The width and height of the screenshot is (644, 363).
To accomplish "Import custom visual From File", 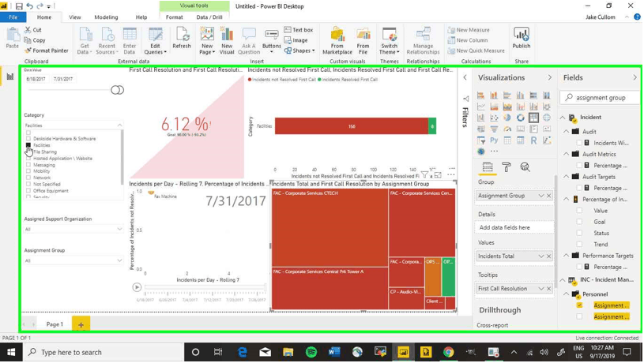I will [363, 40].
